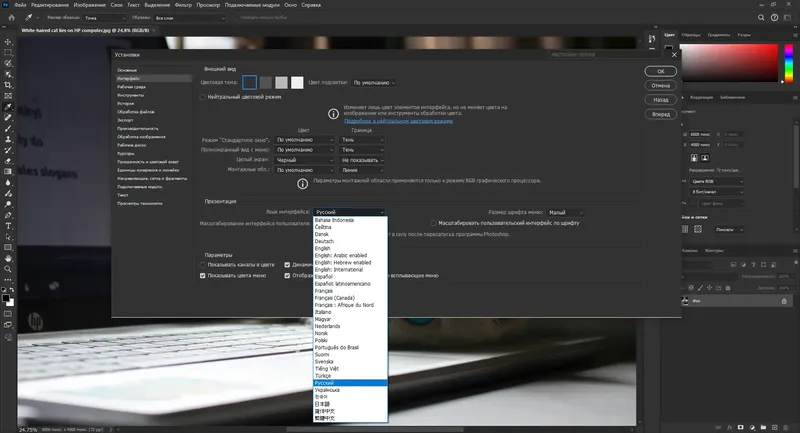Click the Отмена button
The height and width of the screenshot is (433, 800).
(x=661, y=86)
